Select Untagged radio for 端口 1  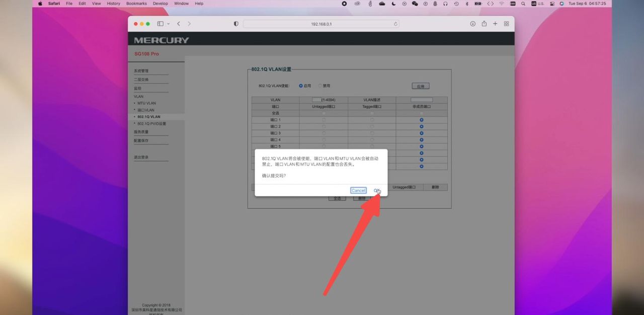[324, 120]
